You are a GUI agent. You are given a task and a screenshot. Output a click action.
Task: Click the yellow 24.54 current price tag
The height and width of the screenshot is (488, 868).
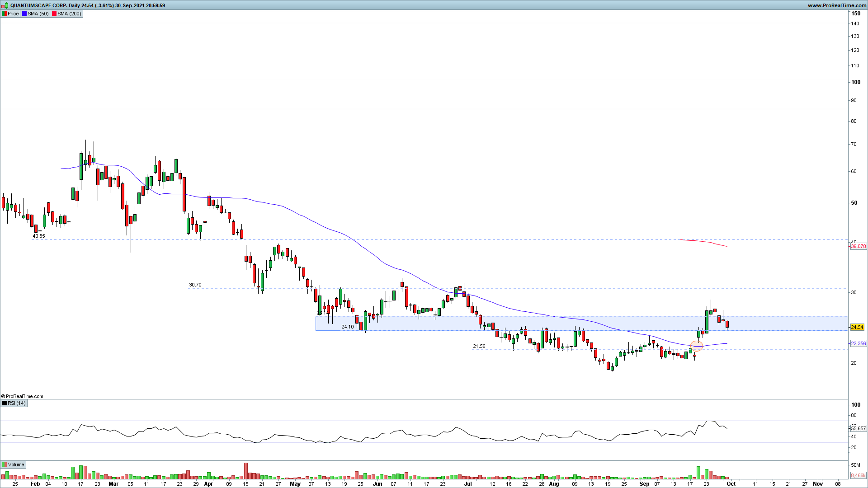pyautogui.click(x=857, y=327)
